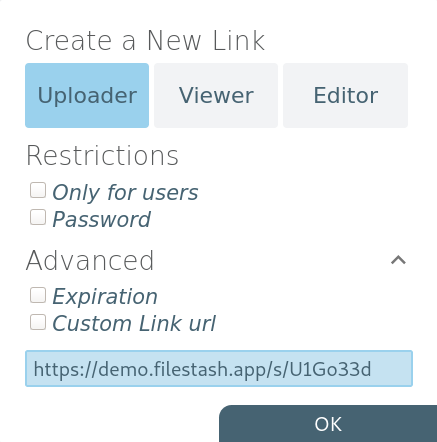Click the https:// prefix in the URL
The height and width of the screenshot is (442, 437).
click(66, 370)
